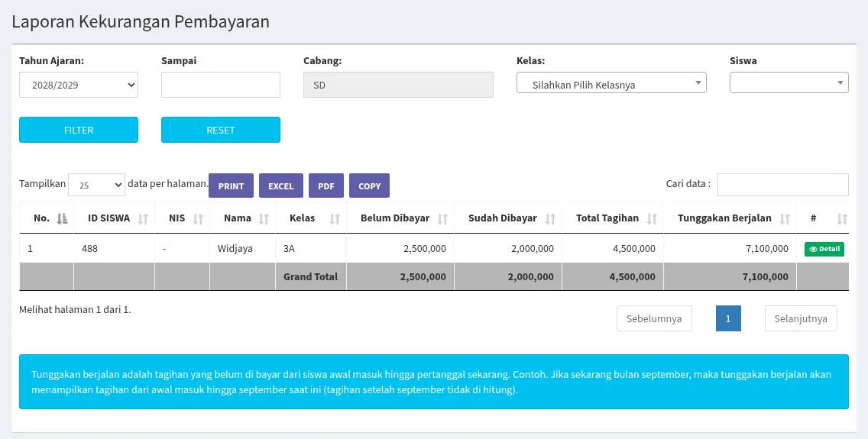The image size is (868, 439).
Task: Open the Siswa dropdown
Action: [789, 82]
